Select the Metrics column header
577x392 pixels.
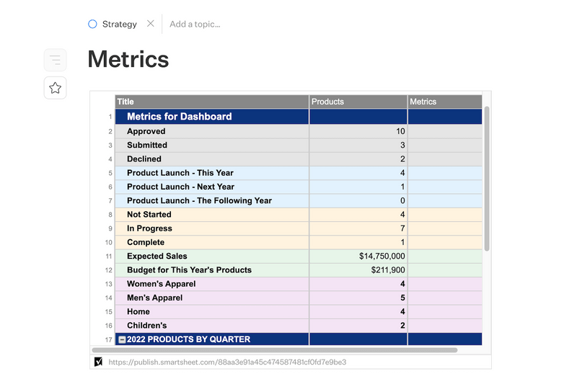coord(444,102)
